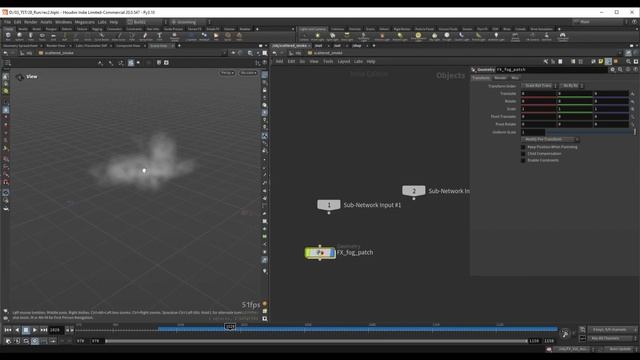Select the Spot Light shelf tool

coord(332,37)
